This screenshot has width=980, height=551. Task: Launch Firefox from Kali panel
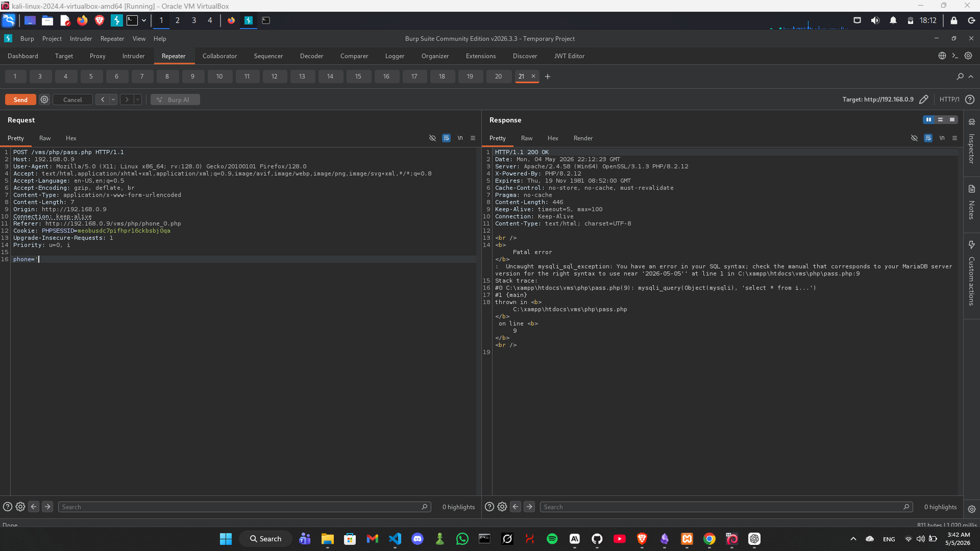82,20
